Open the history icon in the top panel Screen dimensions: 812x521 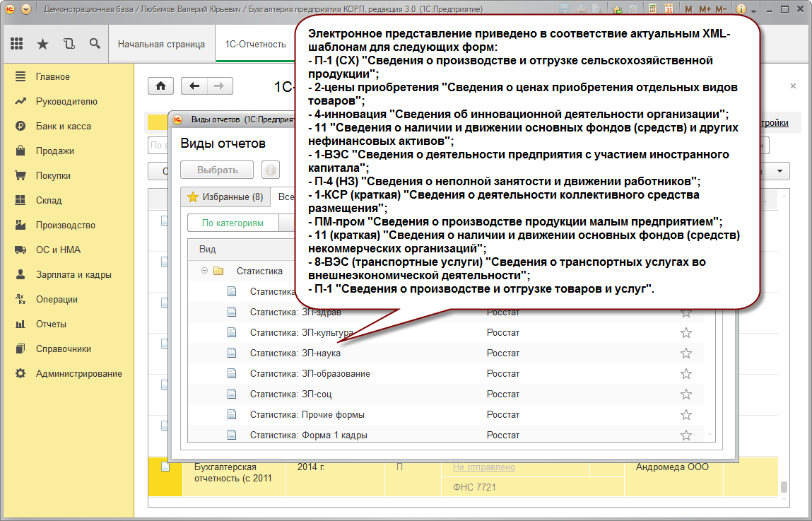(x=69, y=44)
